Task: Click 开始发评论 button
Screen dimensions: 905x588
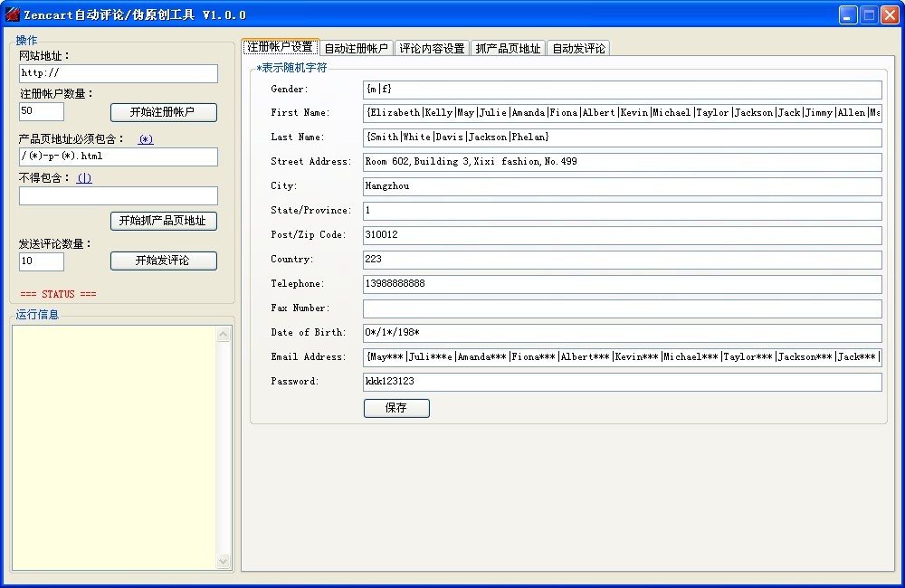Action: pyautogui.click(x=163, y=261)
